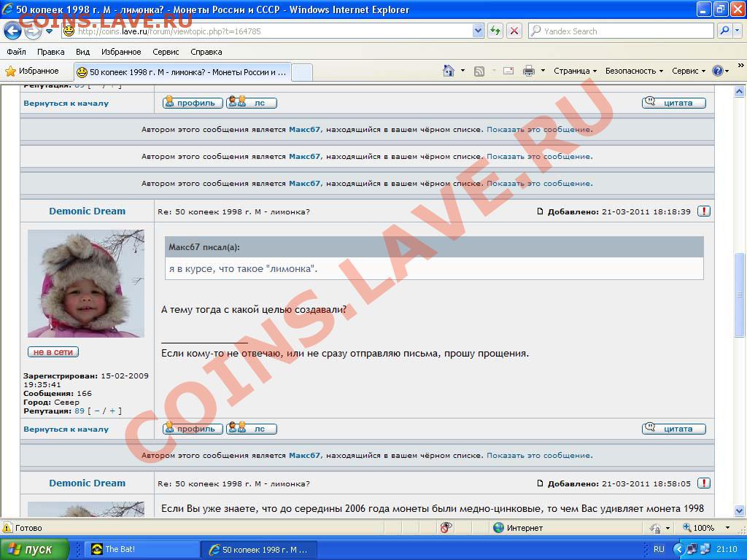This screenshot has height=560, width=747.
Task: Click the blue Help question mark icon
Action: tap(718, 71)
